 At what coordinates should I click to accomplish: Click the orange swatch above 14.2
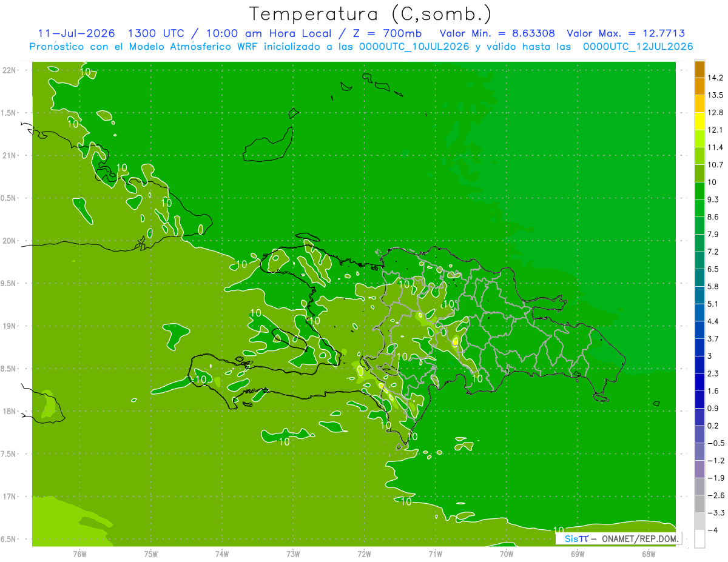click(699, 69)
